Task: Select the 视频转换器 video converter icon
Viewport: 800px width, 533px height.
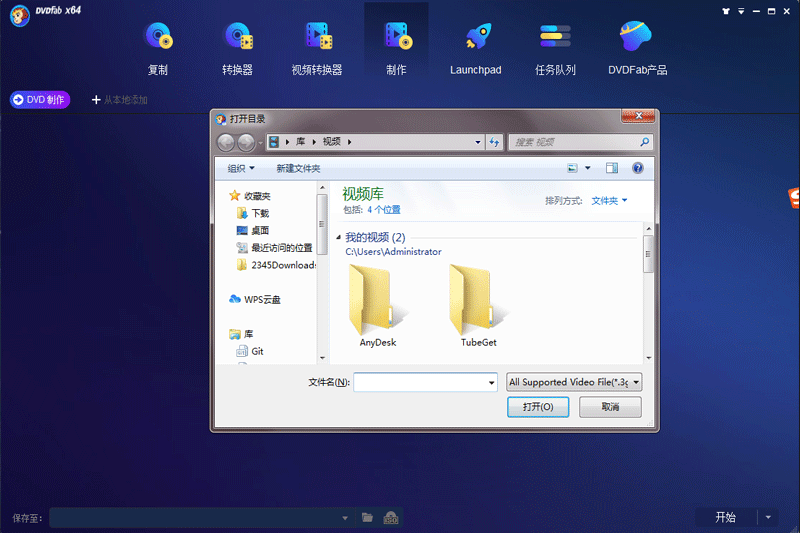Action: (x=317, y=47)
